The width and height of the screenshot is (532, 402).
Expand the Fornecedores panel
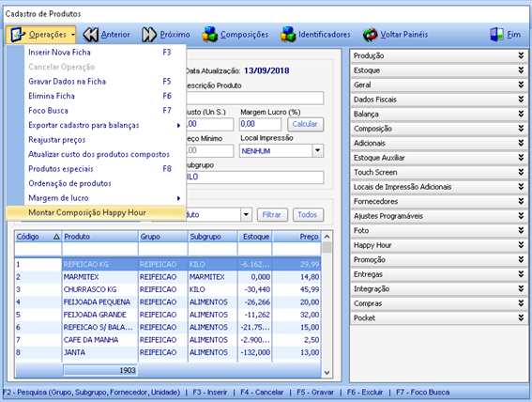(x=438, y=202)
